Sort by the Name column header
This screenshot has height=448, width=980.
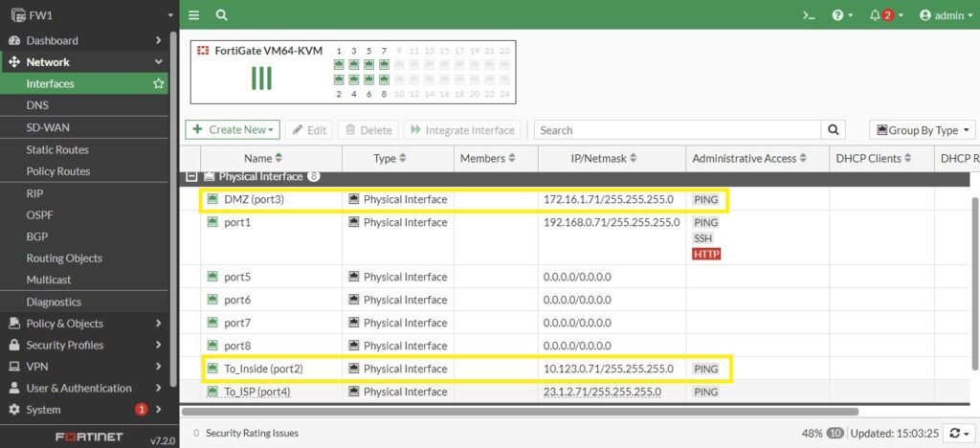coord(262,158)
